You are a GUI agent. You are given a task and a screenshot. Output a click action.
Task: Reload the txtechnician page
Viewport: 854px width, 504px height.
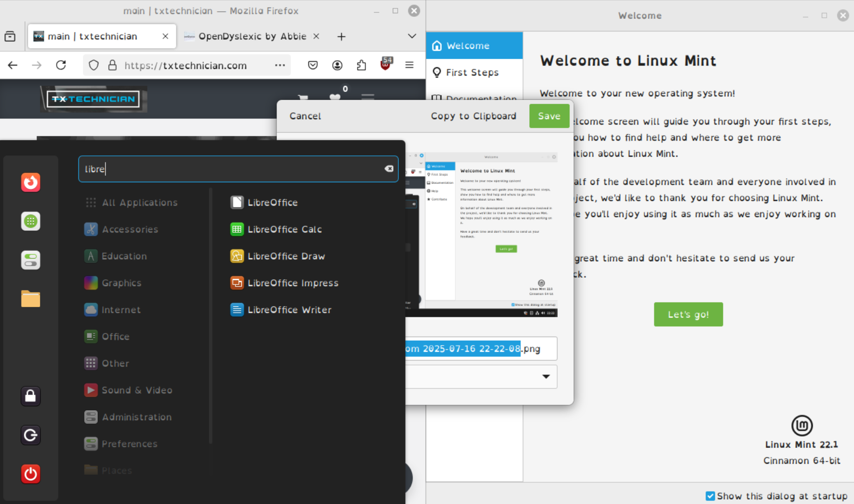click(61, 65)
